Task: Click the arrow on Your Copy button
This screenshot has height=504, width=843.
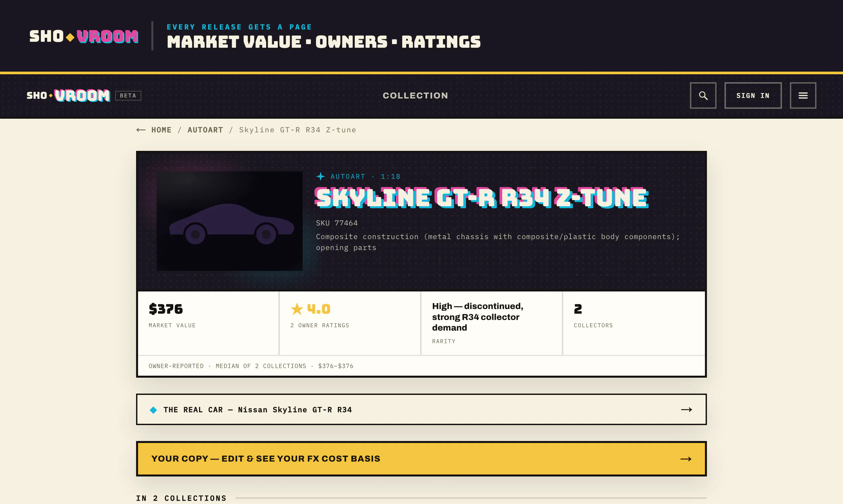Action: [686, 459]
